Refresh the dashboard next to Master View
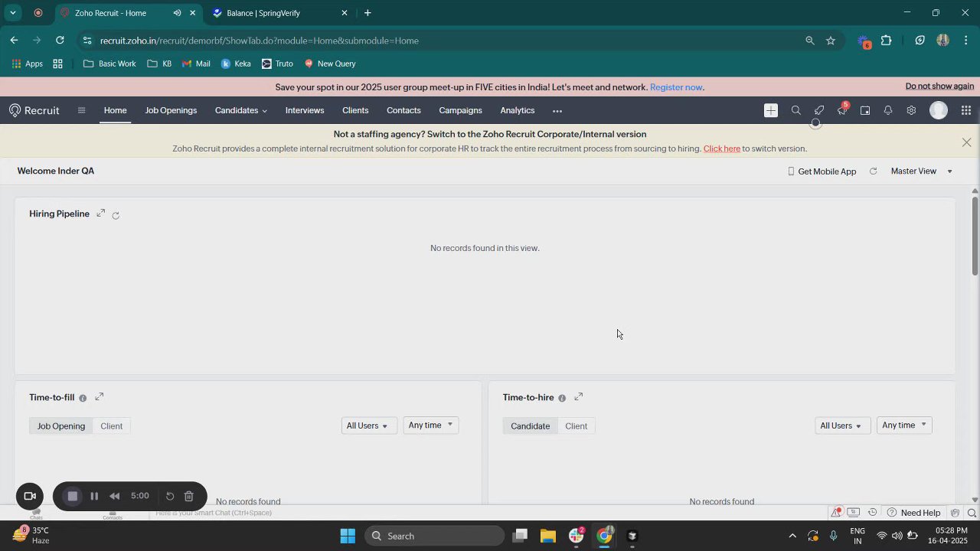The image size is (980, 551). coord(873,171)
